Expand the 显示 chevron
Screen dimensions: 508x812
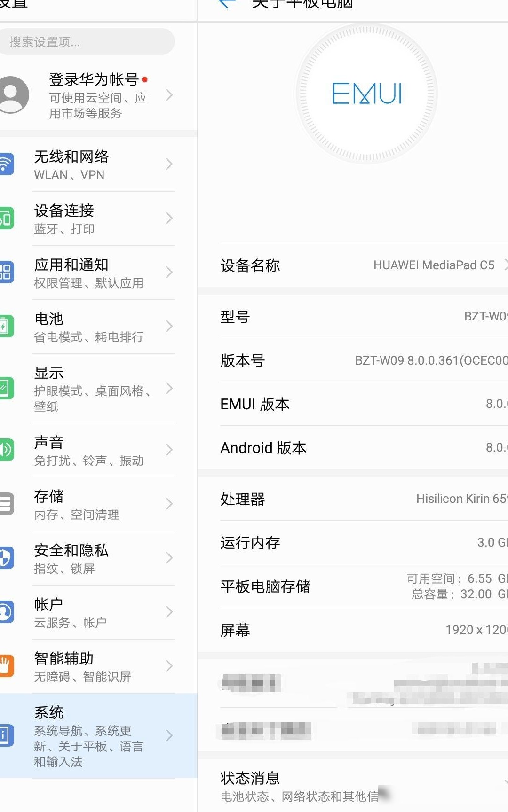click(x=169, y=388)
